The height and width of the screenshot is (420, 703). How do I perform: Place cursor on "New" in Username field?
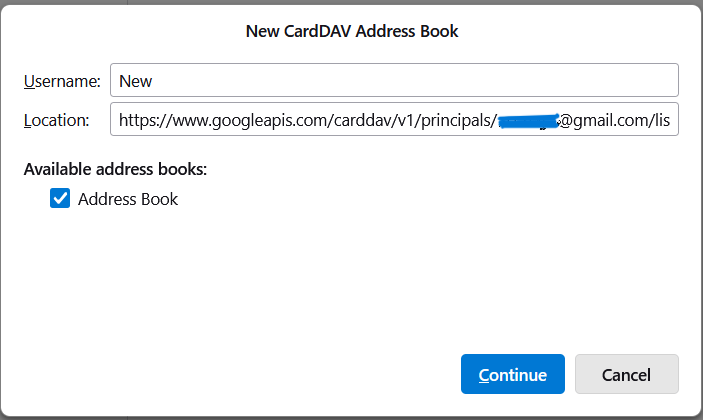click(135, 80)
